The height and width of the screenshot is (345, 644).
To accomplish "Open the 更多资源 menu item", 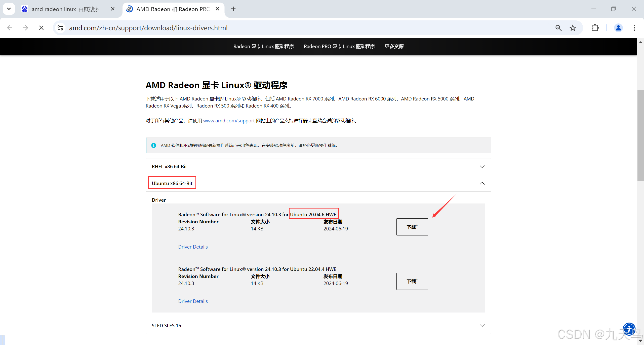I will click(x=394, y=46).
